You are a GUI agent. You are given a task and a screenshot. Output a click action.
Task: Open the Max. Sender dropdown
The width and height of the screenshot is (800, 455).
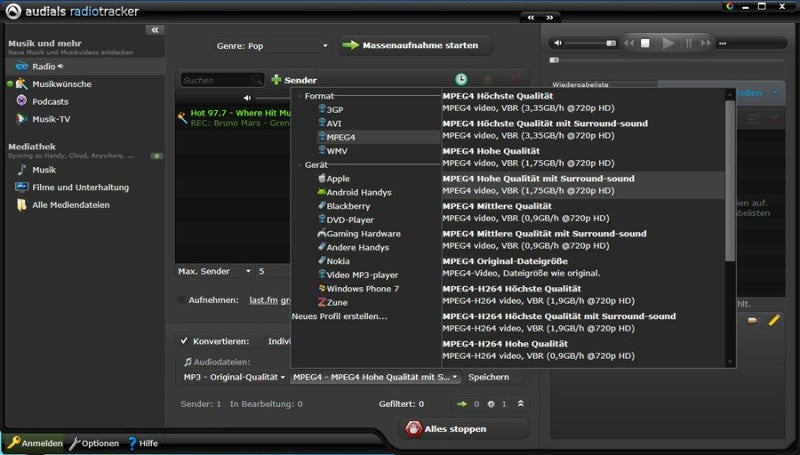pyautogui.click(x=248, y=271)
